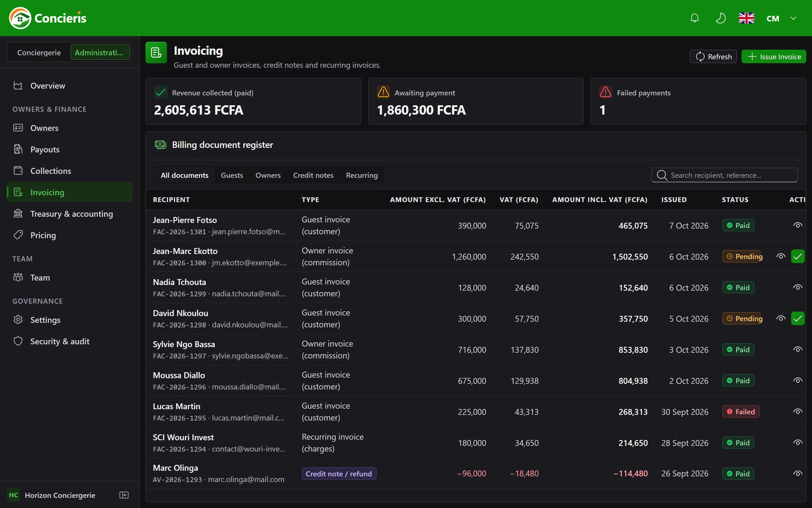Expand the CM user menu chevron
812x508 pixels.
[x=793, y=18]
